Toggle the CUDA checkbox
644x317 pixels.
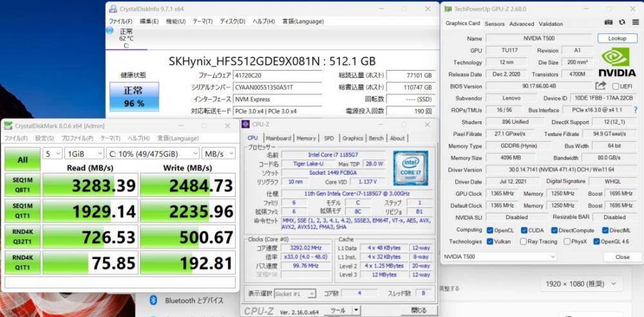coord(524,230)
